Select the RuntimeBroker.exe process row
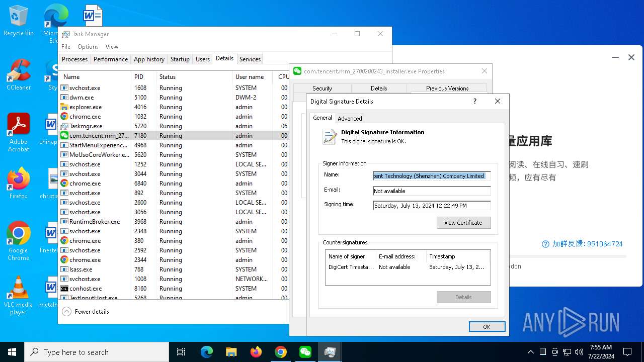The image size is (644, 362). [174, 222]
